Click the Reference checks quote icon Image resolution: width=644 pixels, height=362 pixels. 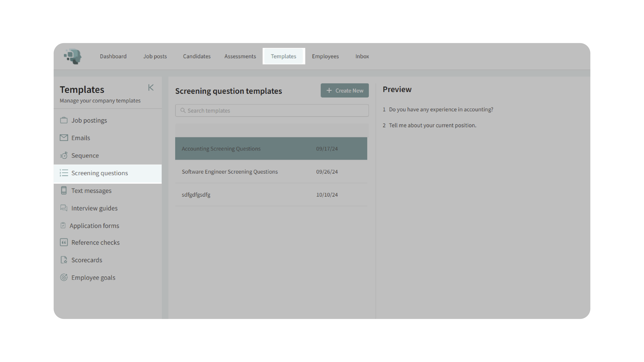[64, 242]
